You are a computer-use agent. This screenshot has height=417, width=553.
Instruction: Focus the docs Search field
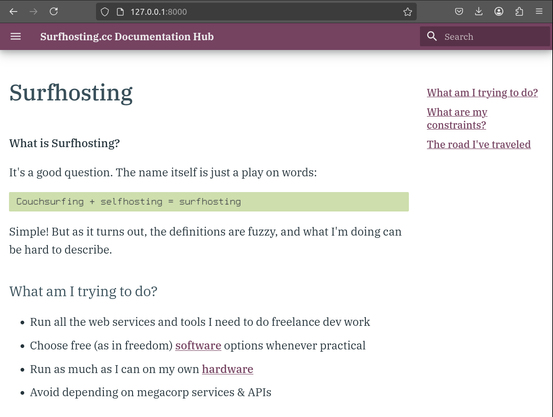(x=485, y=36)
